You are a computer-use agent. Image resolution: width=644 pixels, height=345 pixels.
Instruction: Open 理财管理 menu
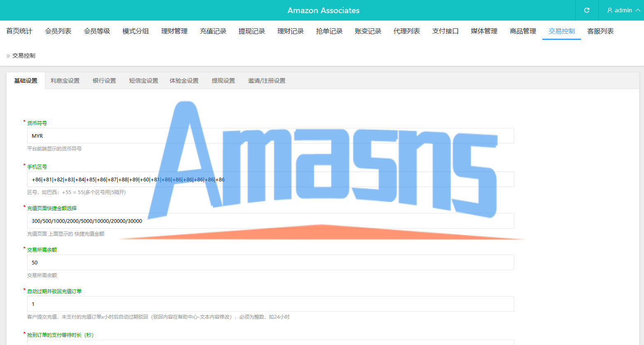[174, 31]
